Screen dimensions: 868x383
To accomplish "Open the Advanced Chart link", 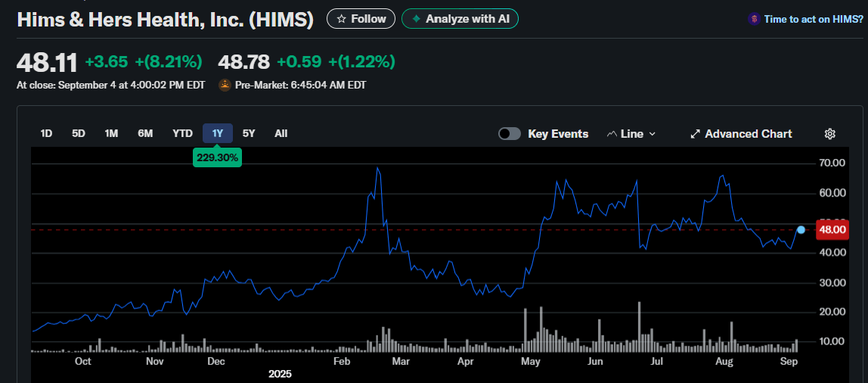I will [x=748, y=134].
